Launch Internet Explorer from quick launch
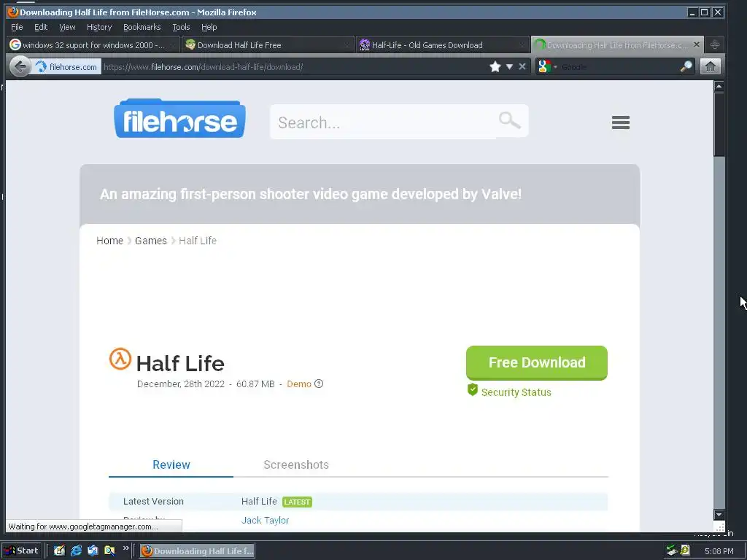The height and width of the screenshot is (560, 747). point(76,551)
